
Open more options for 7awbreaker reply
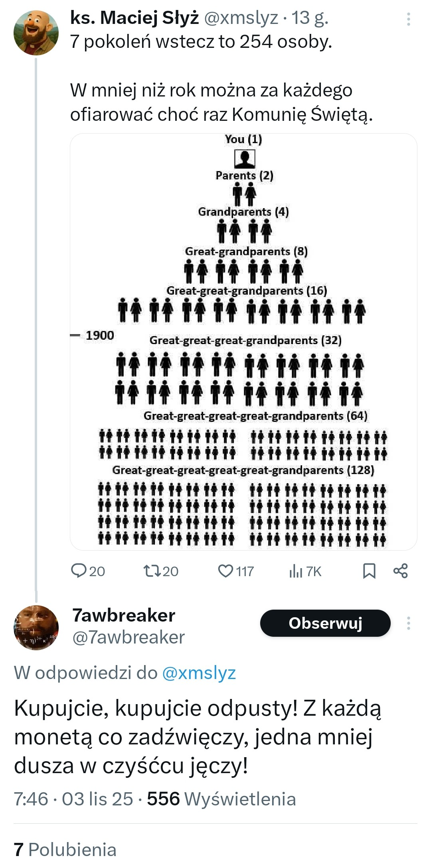pyautogui.click(x=408, y=623)
